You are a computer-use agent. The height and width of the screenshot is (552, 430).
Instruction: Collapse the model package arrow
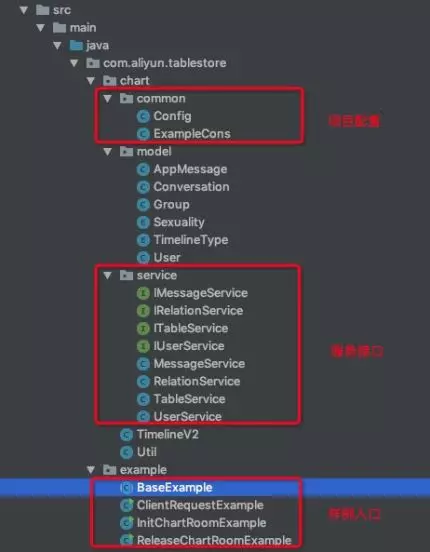(x=108, y=152)
